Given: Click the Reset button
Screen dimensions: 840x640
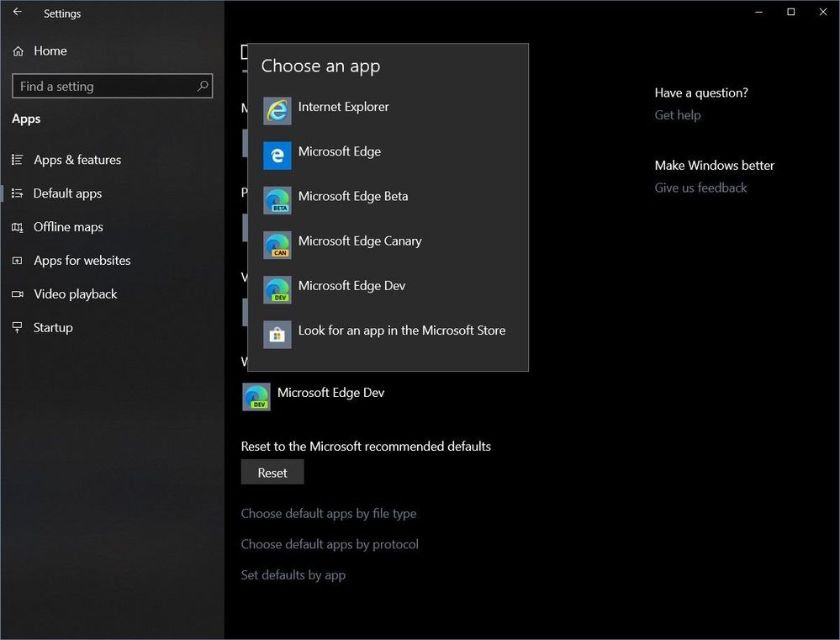Looking at the screenshot, I should pyautogui.click(x=272, y=473).
